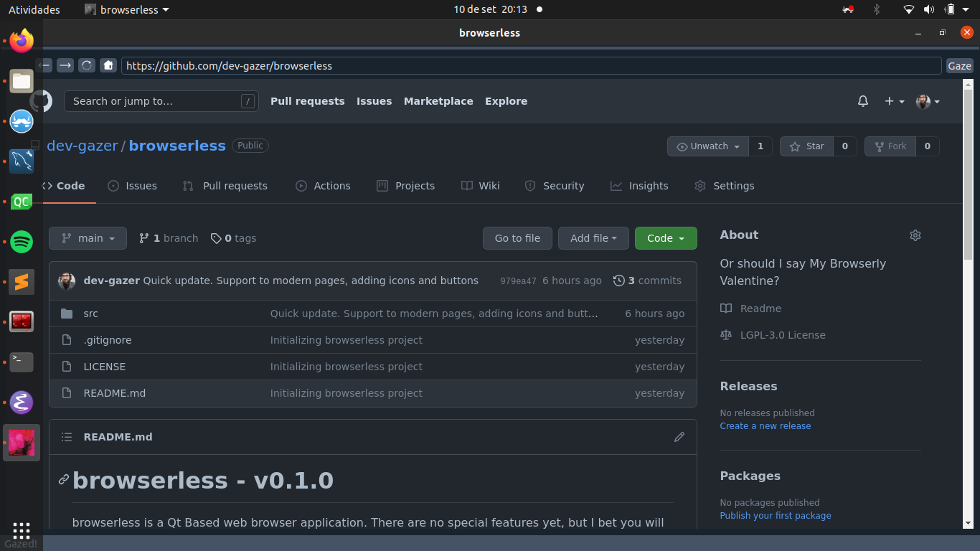Open README.md in file list

tap(115, 393)
